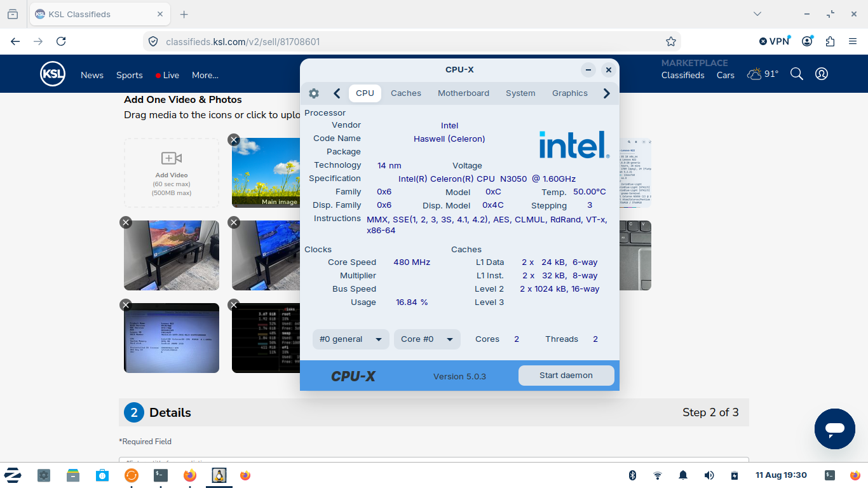Open the VPN toolbar button
This screenshot has width=868, height=488.
[x=775, y=41]
